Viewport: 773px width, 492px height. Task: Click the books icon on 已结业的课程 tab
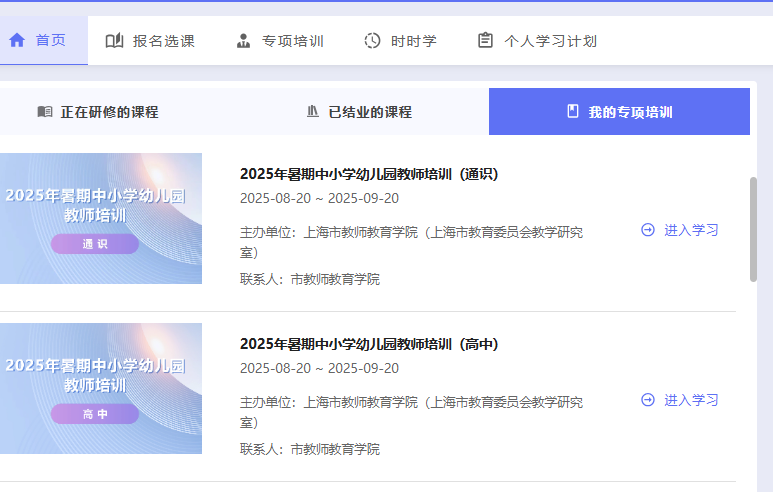313,112
